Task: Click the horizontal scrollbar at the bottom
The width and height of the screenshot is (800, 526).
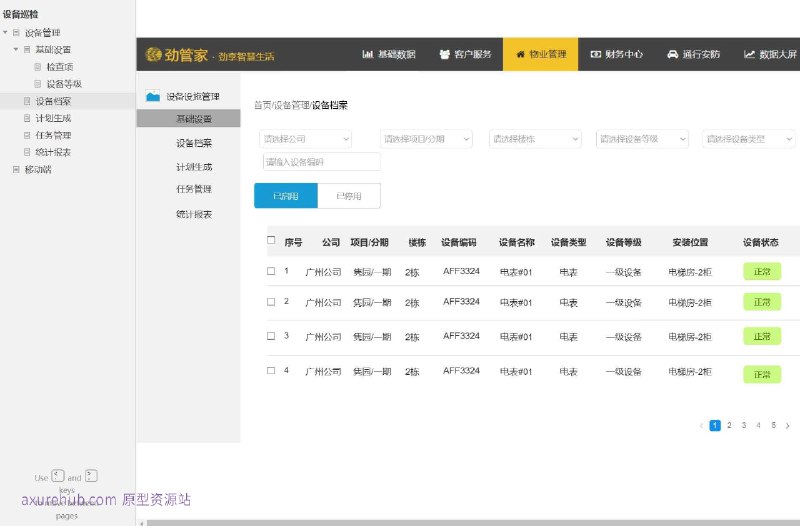Action: tap(473, 523)
